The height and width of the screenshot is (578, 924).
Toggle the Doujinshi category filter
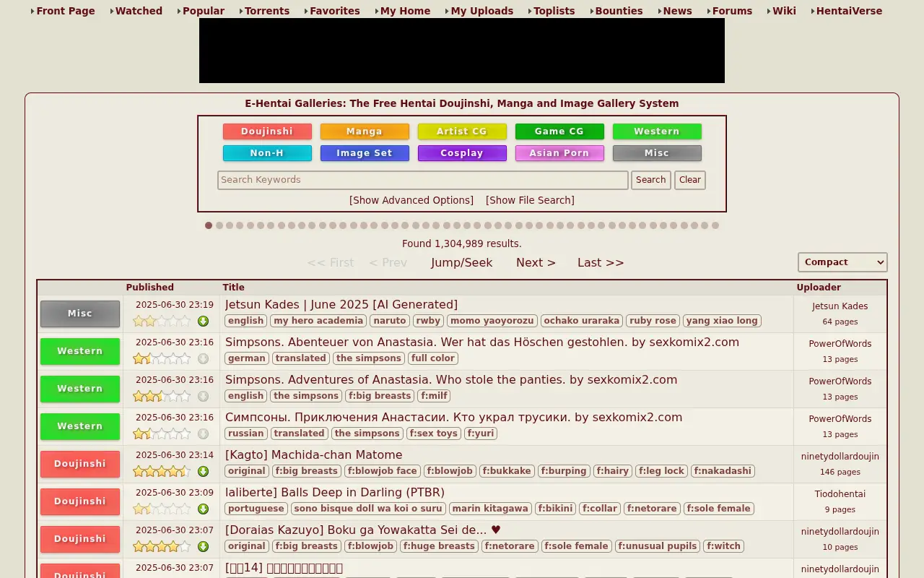[267, 131]
